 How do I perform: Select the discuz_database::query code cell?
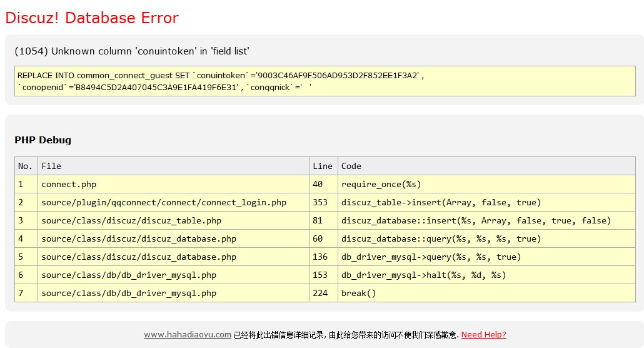coord(486,238)
